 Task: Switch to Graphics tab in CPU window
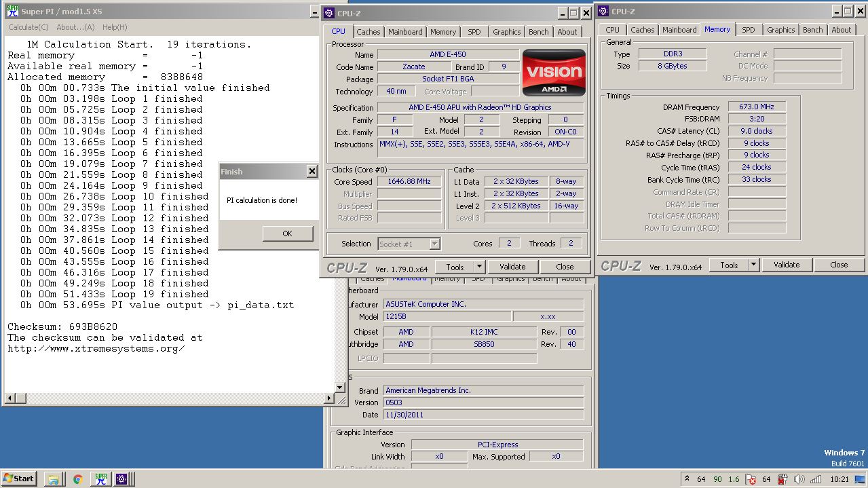pos(507,32)
